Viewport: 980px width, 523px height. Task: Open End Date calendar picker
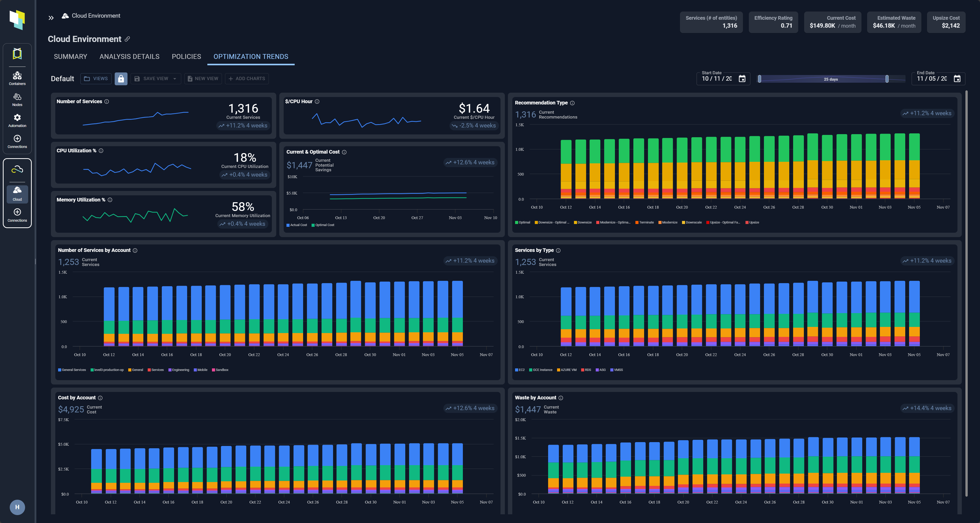pos(957,79)
